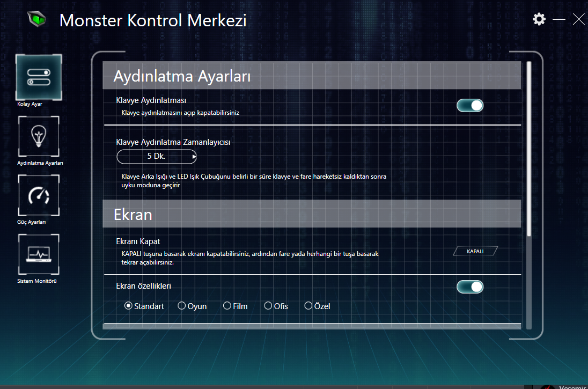588x389 pixels.
Task: Click the Ekran section header
Action: tap(312, 214)
